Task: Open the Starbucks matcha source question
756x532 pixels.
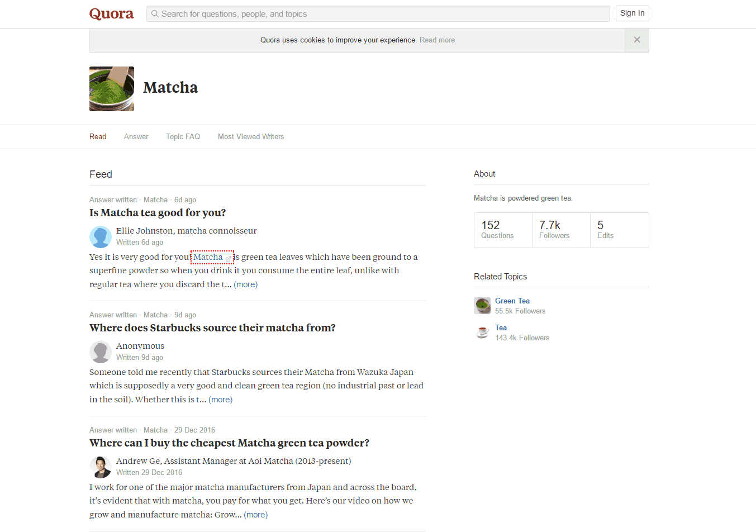Action: (x=212, y=328)
